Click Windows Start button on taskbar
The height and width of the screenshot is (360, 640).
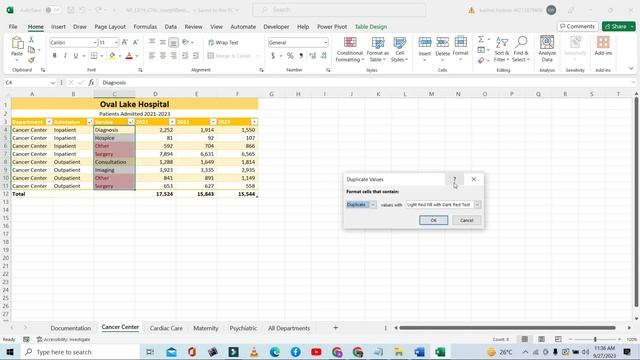(9, 352)
